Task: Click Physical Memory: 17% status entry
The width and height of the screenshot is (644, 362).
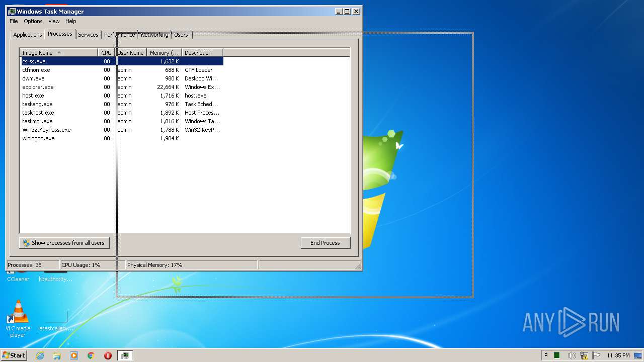Action: click(191, 265)
